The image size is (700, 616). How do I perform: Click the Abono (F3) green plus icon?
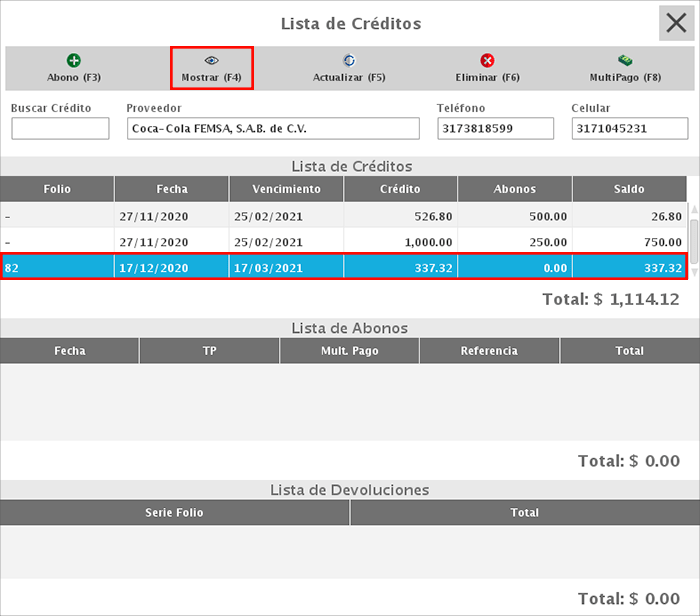coord(74,61)
